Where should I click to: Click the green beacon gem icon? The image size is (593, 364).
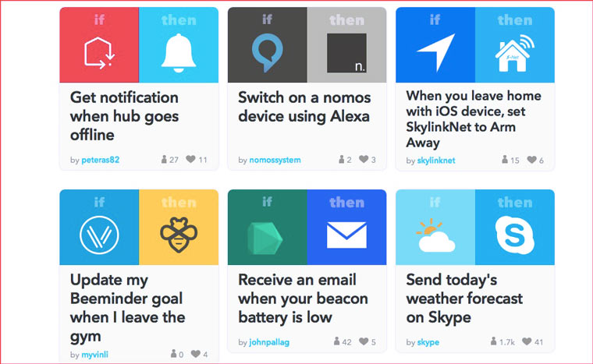point(265,239)
